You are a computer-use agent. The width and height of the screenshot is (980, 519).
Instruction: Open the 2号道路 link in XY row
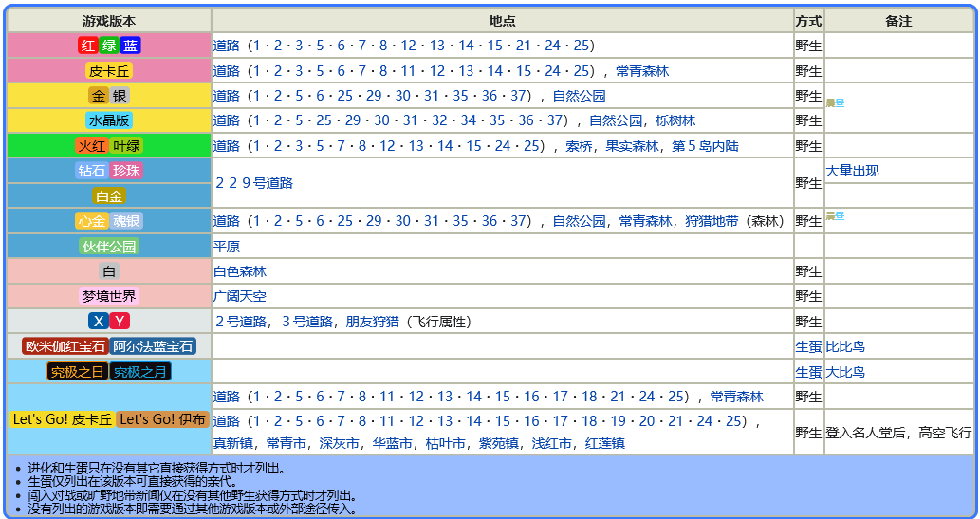[241, 322]
